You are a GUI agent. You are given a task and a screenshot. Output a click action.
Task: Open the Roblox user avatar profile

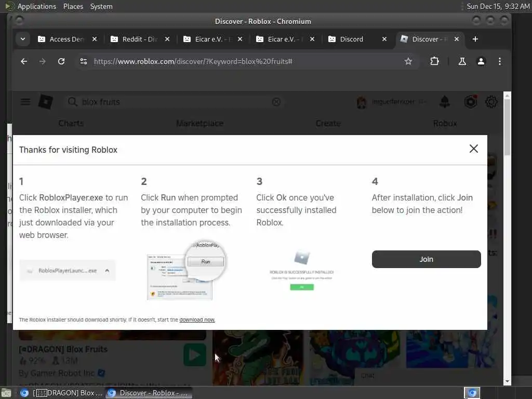point(362,102)
